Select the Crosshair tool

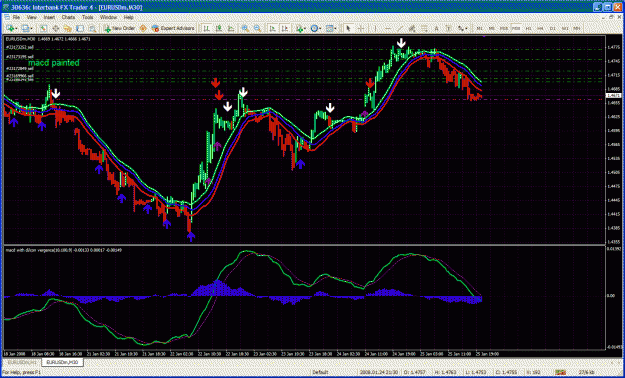[360, 28]
